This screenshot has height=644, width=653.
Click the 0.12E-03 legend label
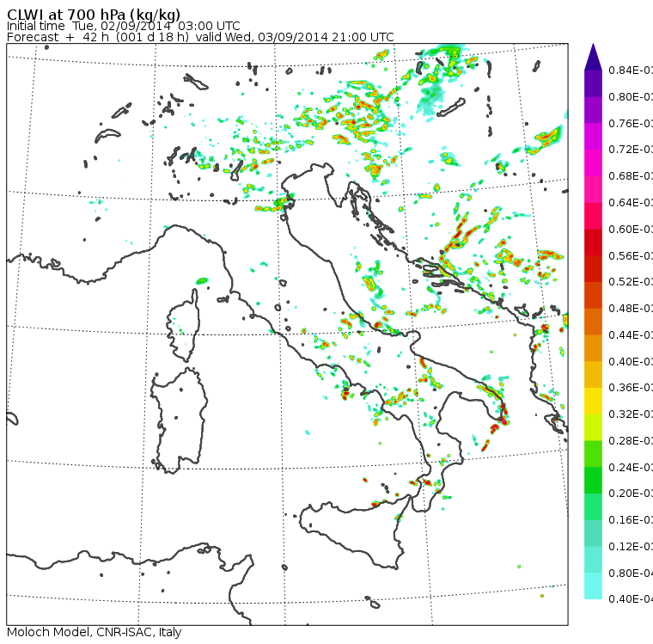(631, 547)
